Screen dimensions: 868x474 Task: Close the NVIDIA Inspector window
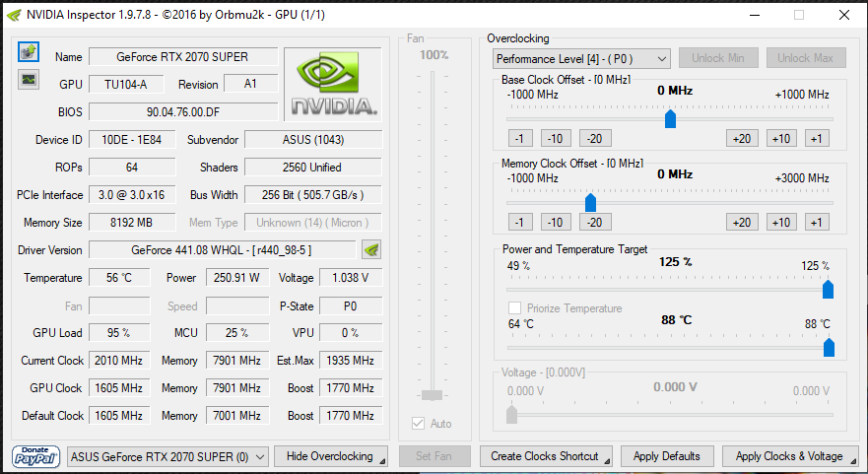843,15
